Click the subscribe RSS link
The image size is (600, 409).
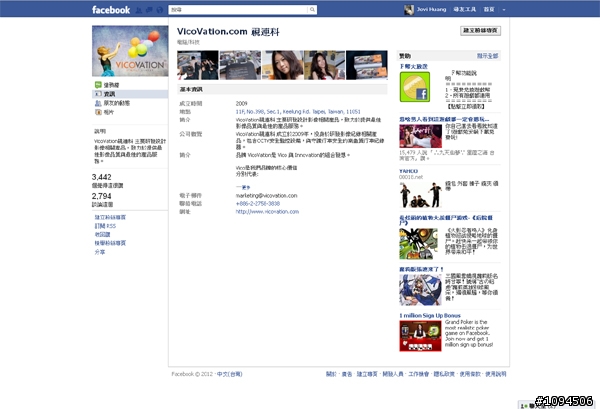tap(105, 226)
